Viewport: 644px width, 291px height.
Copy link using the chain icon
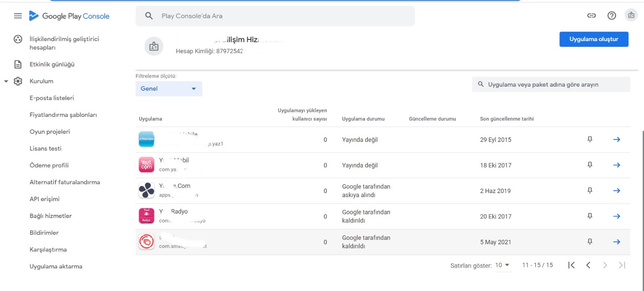pyautogui.click(x=591, y=16)
